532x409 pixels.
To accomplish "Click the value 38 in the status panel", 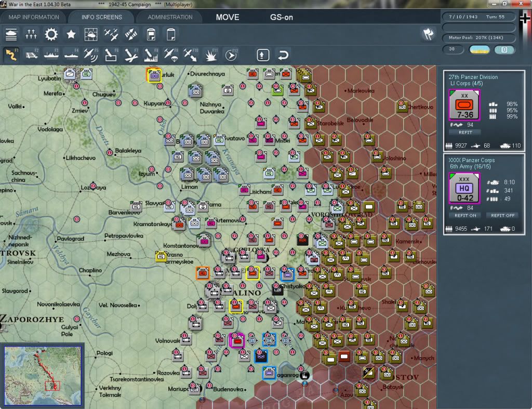I will click(452, 49).
